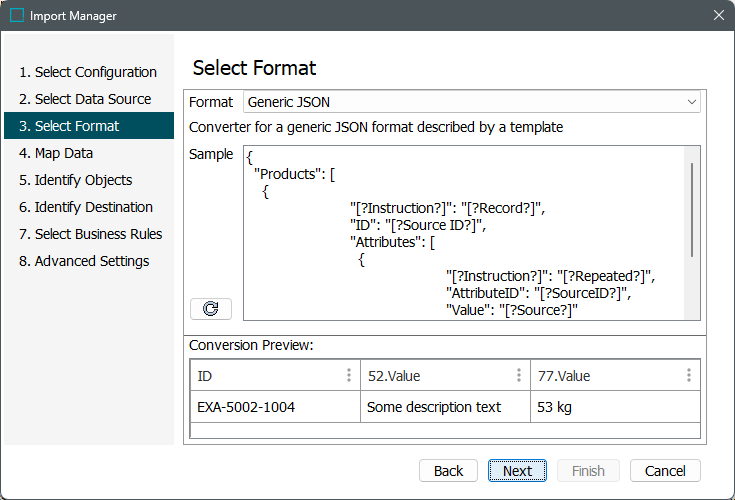Open the Map Data step
Image resolution: width=735 pixels, height=500 pixels.
(56, 153)
